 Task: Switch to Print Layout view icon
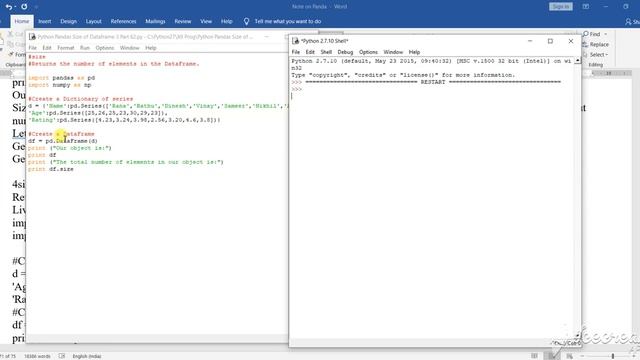[552, 356]
